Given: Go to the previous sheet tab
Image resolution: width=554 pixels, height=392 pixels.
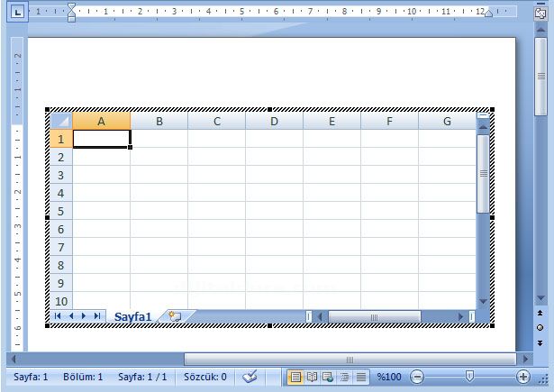Looking at the screenshot, I should 71,315.
